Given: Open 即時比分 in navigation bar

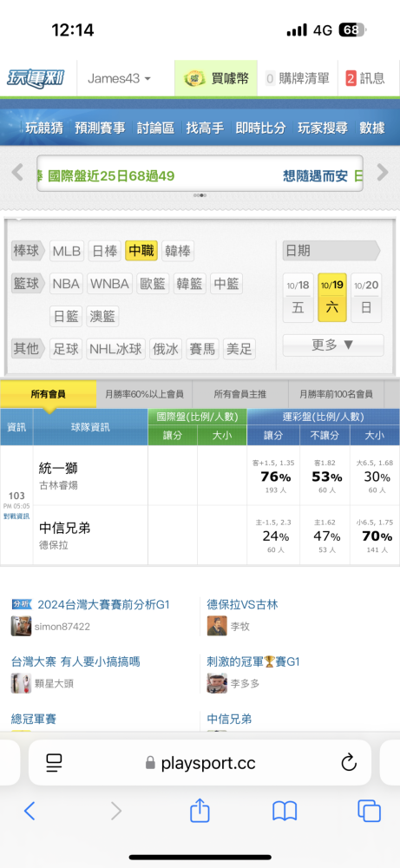Looking at the screenshot, I should coord(260,128).
